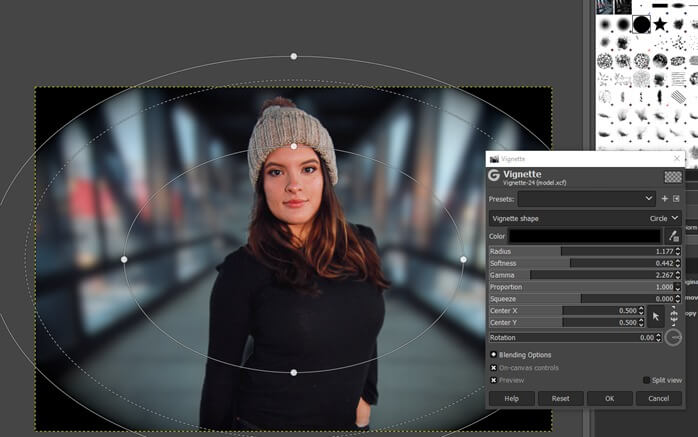The width and height of the screenshot is (698, 437).
Task: Toggle the Preview checkbox
Action: (494, 380)
